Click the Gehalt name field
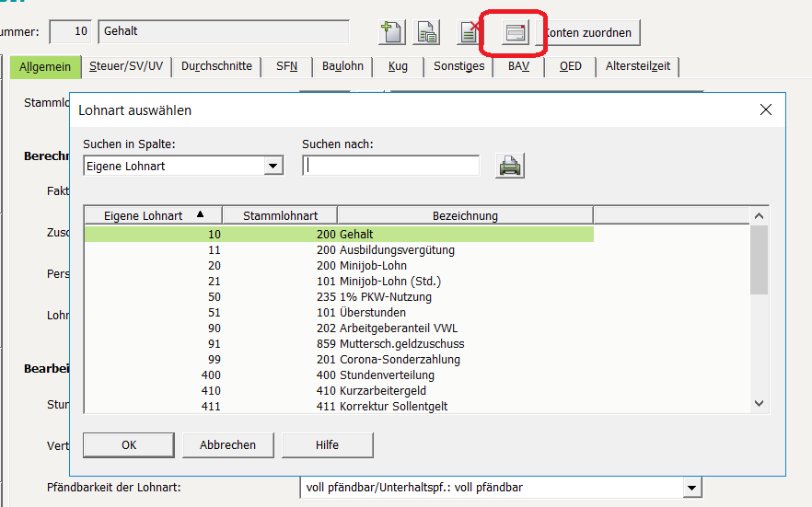Image resolution: width=812 pixels, height=507 pixels. pos(224,31)
